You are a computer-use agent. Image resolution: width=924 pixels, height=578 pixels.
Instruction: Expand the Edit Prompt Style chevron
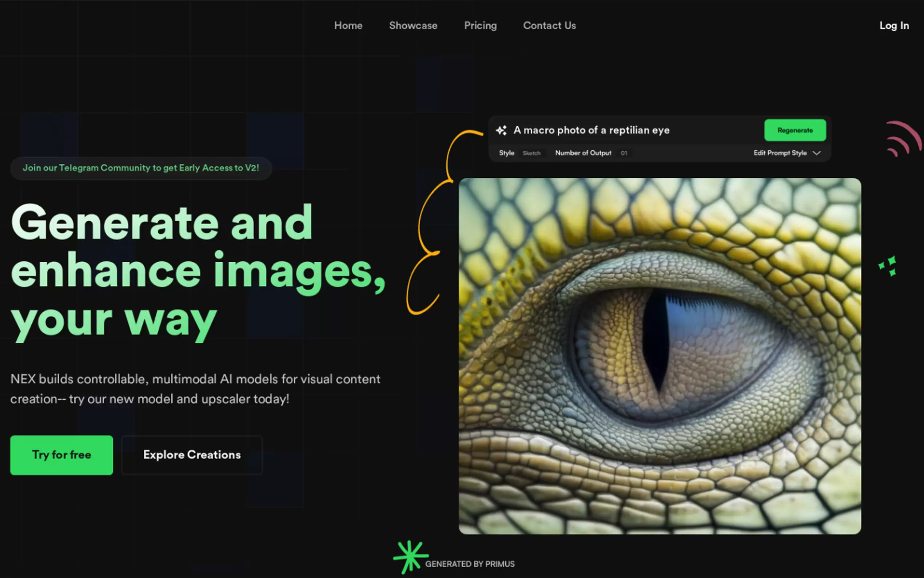(817, 153)
